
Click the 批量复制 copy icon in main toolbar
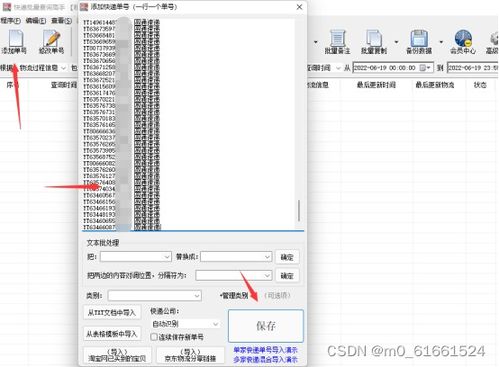tap(374, 41)
